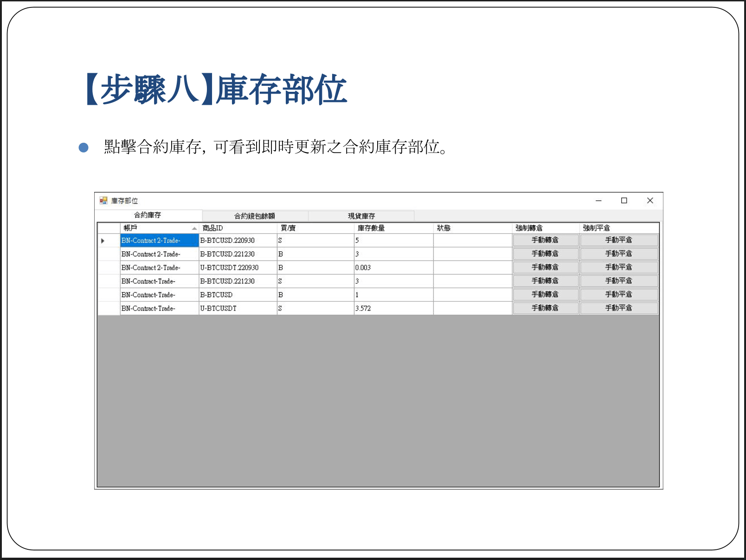746x560 pixels.
Task: Open the 合約錢包餘額 tab
Action: tap(255, 216)
